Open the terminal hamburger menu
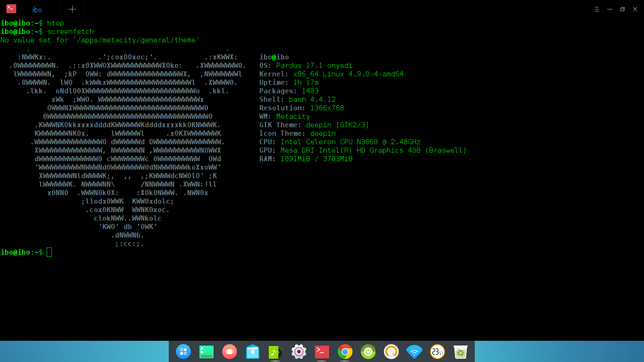This screenshot has height=362, width=644. coord(597,9)
